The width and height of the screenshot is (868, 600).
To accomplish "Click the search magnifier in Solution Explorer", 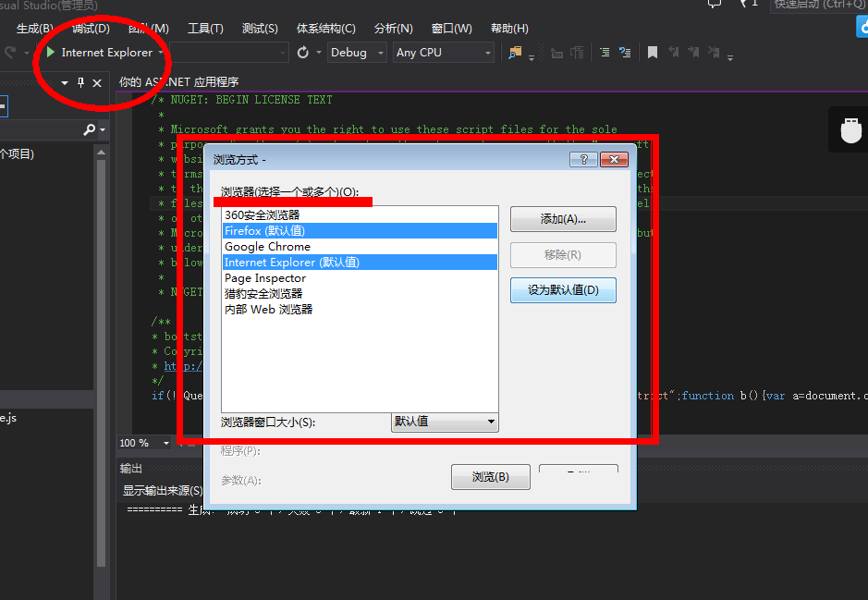I will click(90, 129).
